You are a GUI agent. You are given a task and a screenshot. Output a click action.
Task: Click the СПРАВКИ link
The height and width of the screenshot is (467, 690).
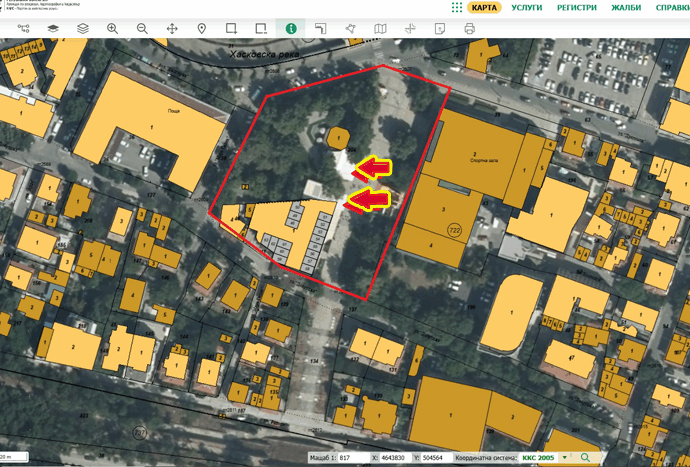[672, 8]
